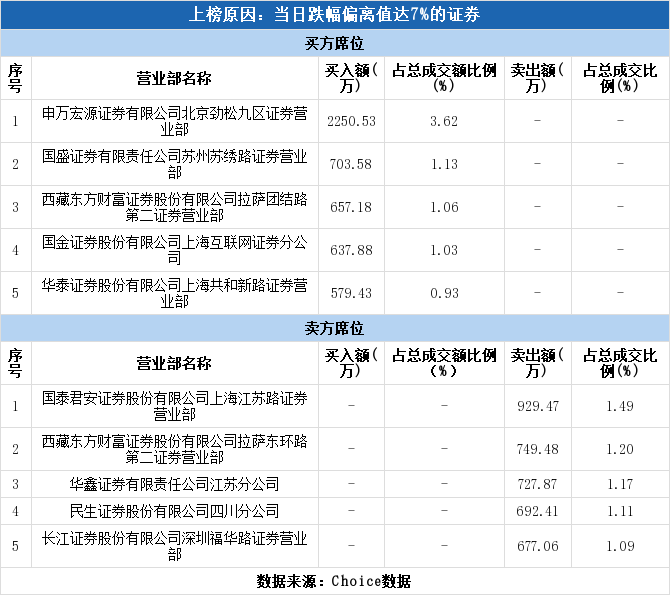Select percentage value 1.13
Screen dimensions: 670x595
(x=444, y=164)
